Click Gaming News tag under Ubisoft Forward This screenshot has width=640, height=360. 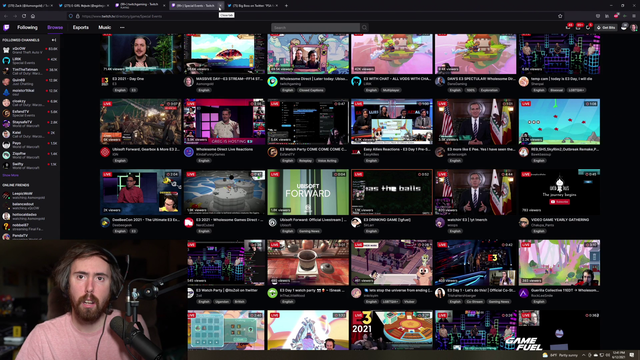309,231
